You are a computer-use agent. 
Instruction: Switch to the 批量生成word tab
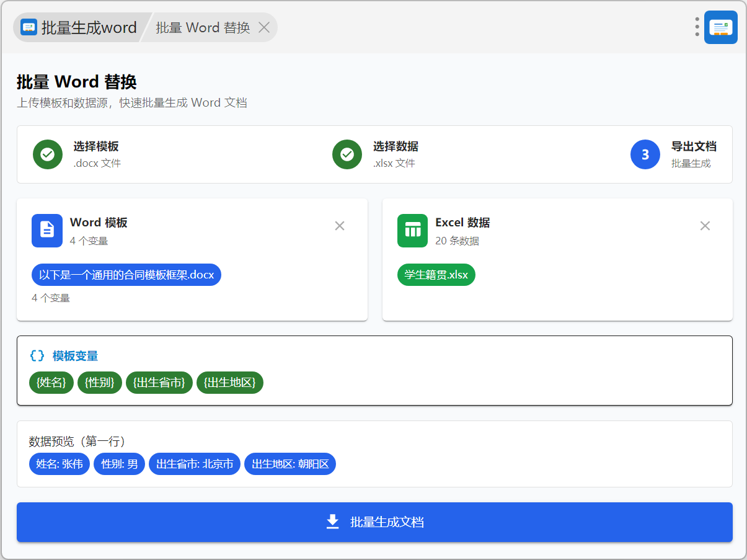point(79,27)
